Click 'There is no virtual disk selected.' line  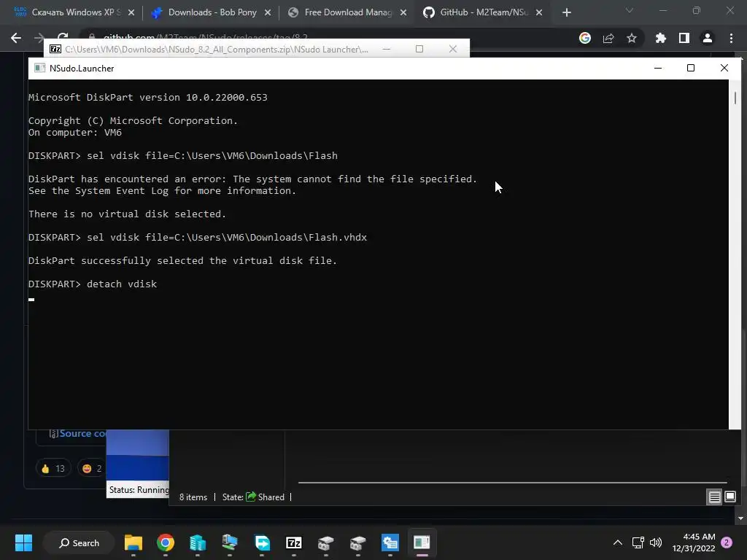point(127,214)
